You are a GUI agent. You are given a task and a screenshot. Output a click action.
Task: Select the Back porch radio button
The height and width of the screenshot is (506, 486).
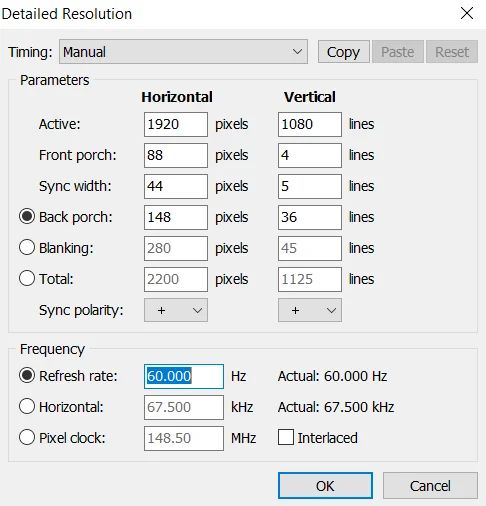[27, 217]
